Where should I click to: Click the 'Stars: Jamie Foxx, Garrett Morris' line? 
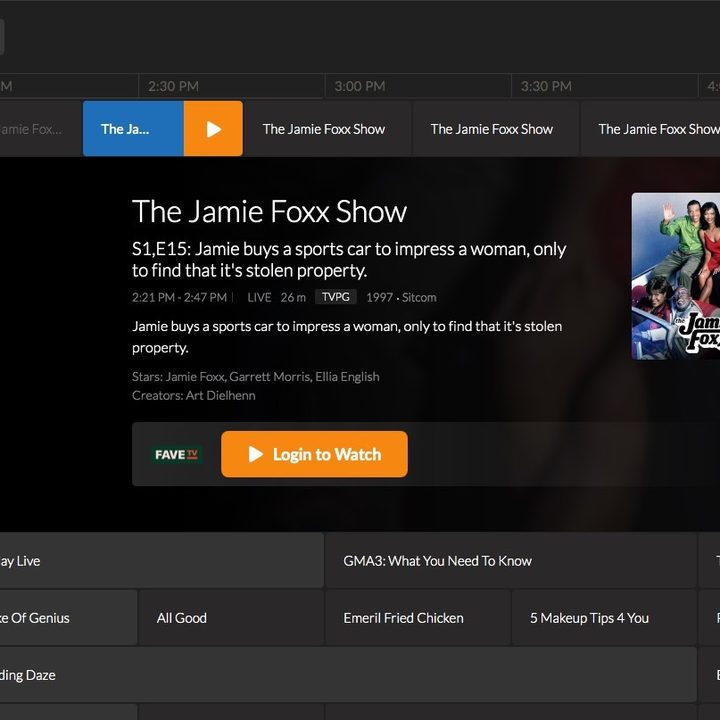click(x=256, y=377)
